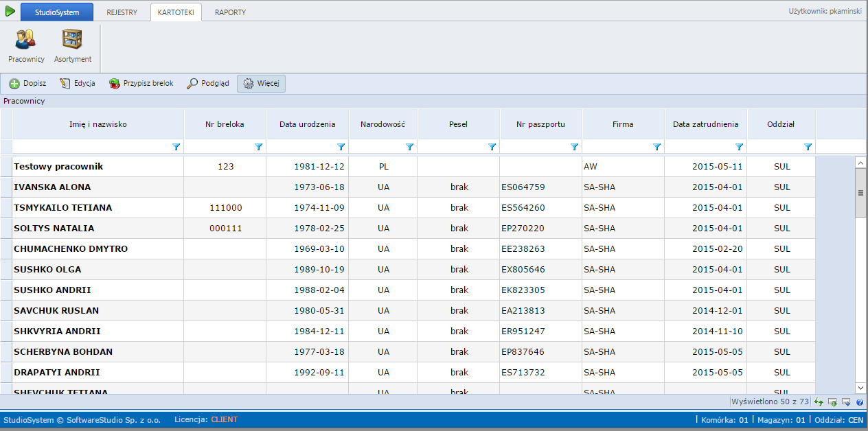This screenshot has height=431, width=868.
Task: Click the funnel icon under Imię i nazwisko
Action: [x=176, y=147]
